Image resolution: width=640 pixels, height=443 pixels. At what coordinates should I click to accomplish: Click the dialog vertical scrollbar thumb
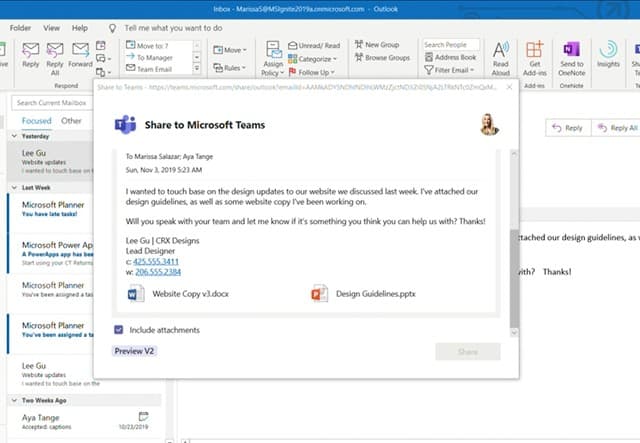click(x=514, y=278)
